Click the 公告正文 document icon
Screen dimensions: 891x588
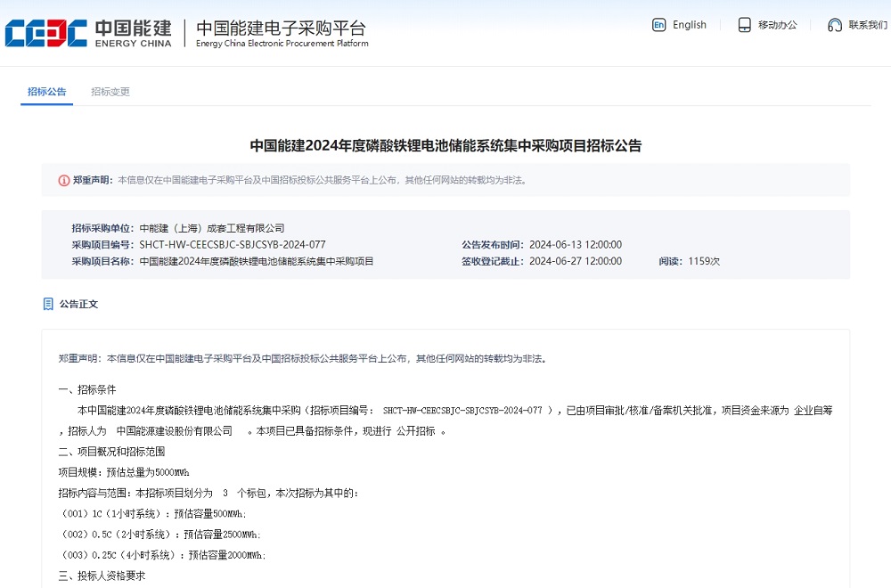(46, 304)
